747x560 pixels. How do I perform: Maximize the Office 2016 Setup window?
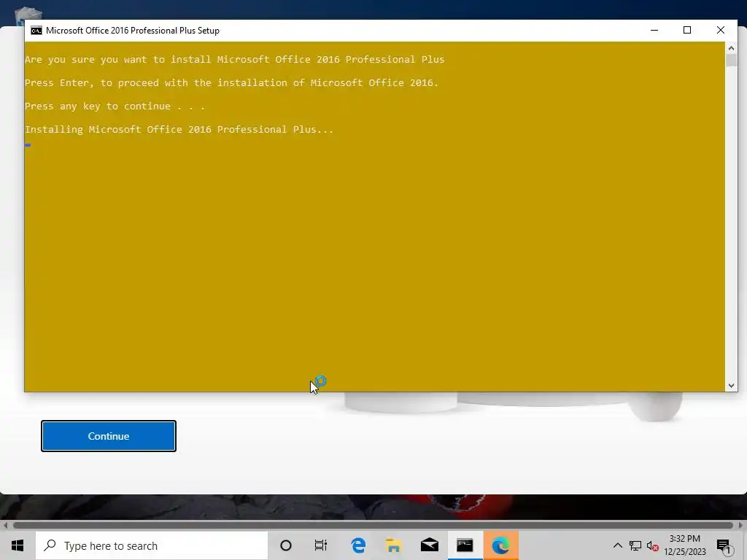click(x=687, y=30)
